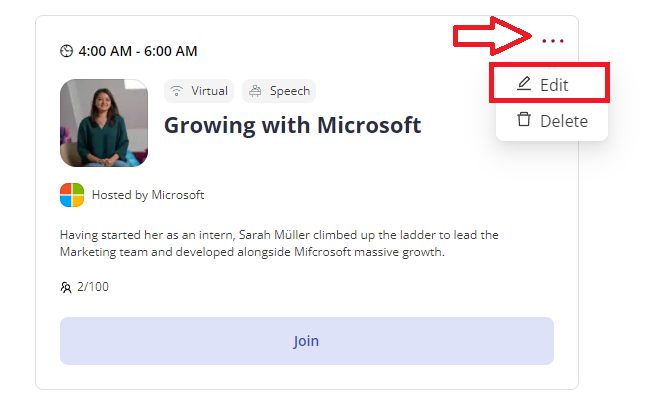Click the Speech tag

[279, 91]
